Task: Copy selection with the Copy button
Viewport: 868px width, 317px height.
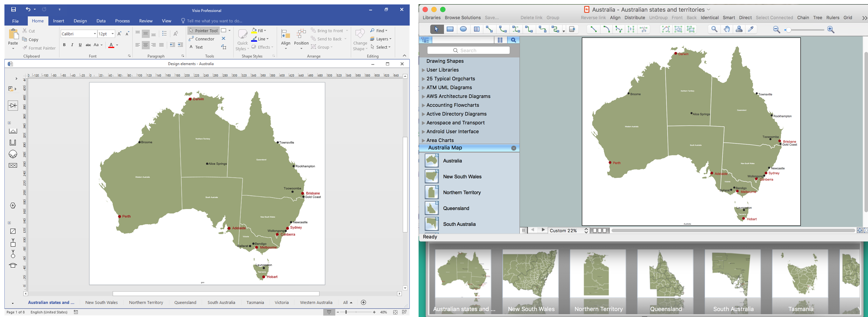Action: point(30,39)
